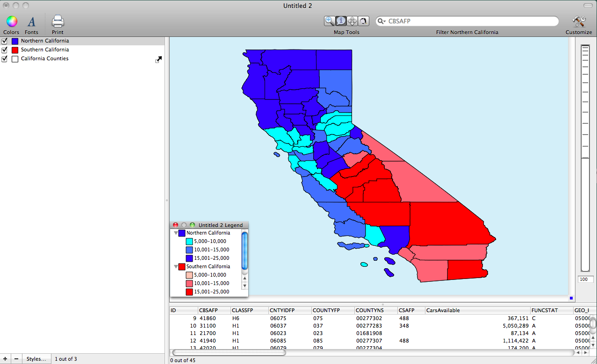Viewport: 597px width, 364px height.
Task: Collapse Northern California in the legend
Action: coord(176,233)
